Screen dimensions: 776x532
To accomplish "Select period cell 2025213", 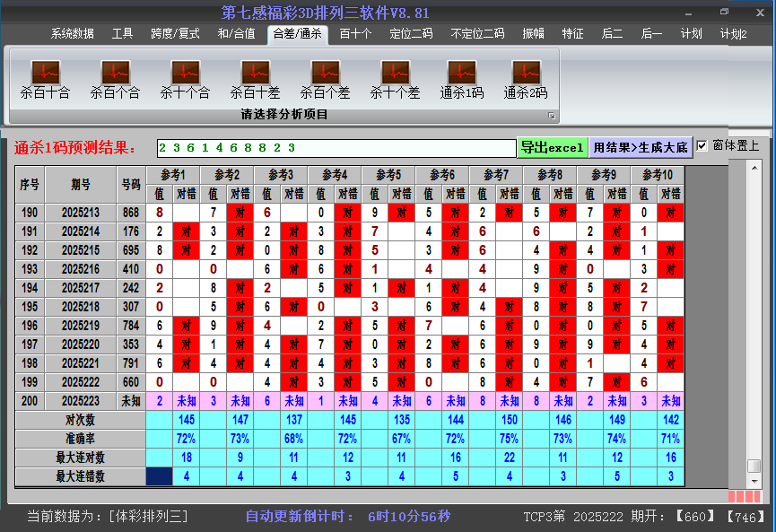I will 81,213.
